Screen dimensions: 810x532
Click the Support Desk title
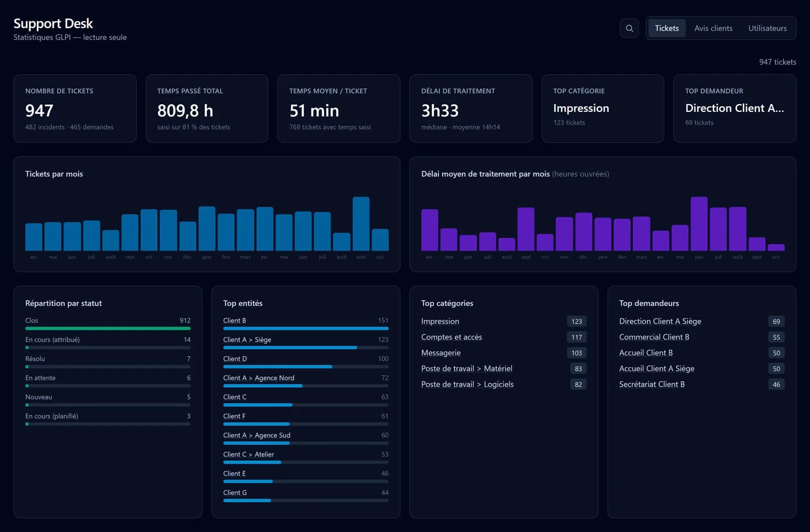(53, 24)
